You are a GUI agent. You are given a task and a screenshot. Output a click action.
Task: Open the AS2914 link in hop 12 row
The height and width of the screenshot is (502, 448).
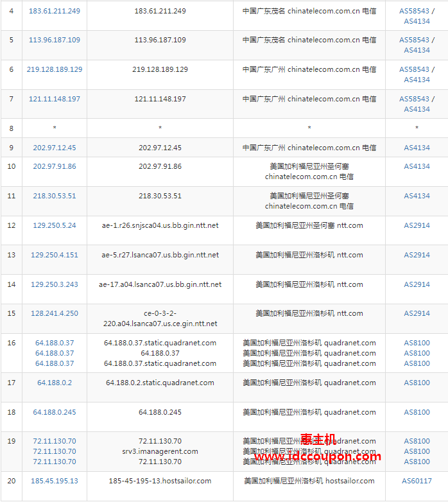point(417,225)
